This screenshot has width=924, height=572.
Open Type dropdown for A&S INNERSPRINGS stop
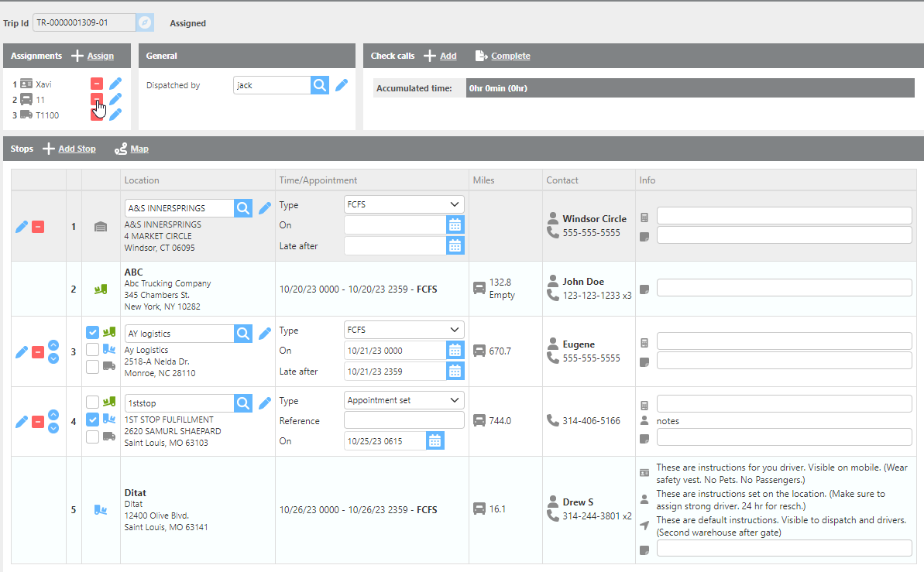click(404, 204)
